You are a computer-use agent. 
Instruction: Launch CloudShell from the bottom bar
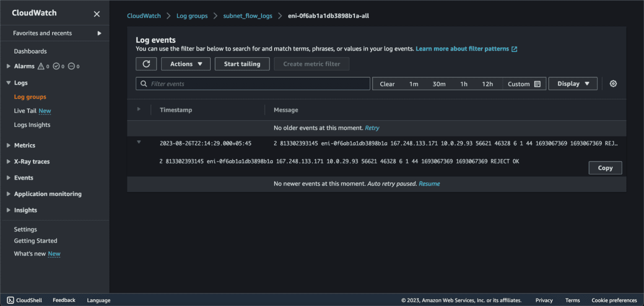pyautogui.click(x=24, y=300)
